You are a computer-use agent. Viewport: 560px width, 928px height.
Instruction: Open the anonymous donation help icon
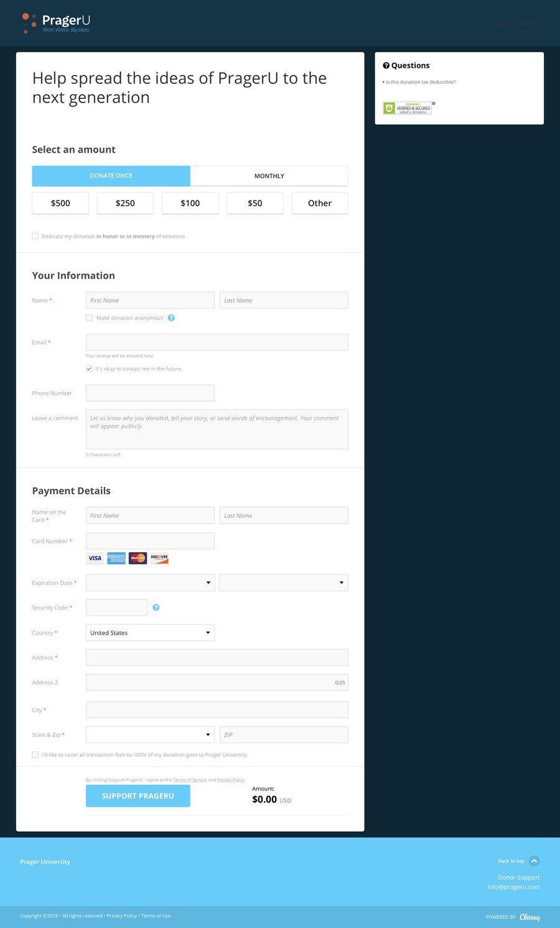pyautogui.click(x=171, y=317)
